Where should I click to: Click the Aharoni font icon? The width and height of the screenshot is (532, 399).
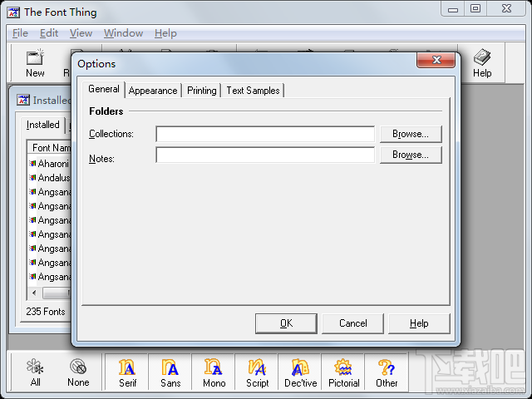[x=32, y=164]
